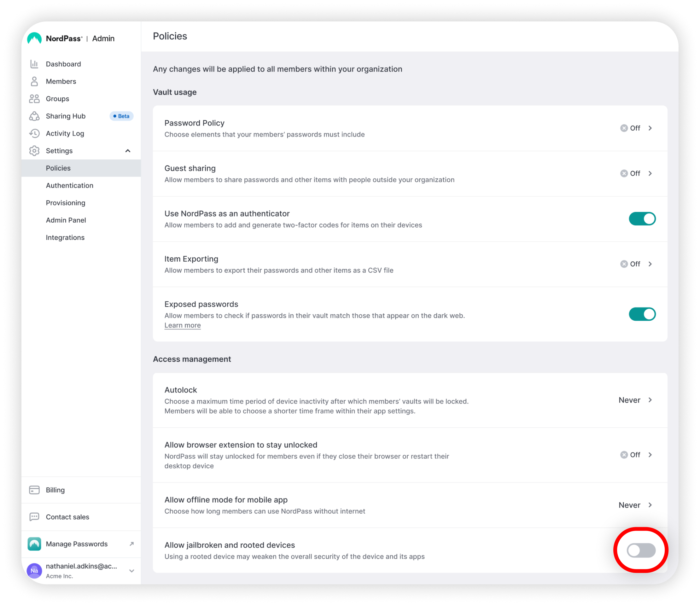Click Manage Passwords

coord(77,544)
